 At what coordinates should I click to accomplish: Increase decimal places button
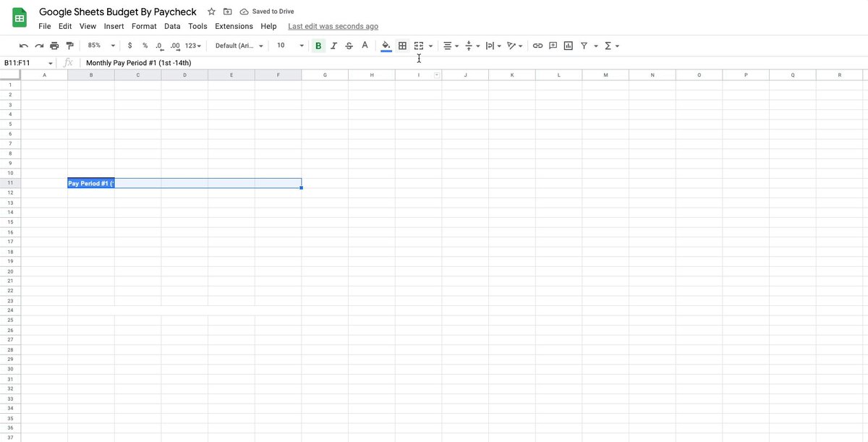(175, 46)
